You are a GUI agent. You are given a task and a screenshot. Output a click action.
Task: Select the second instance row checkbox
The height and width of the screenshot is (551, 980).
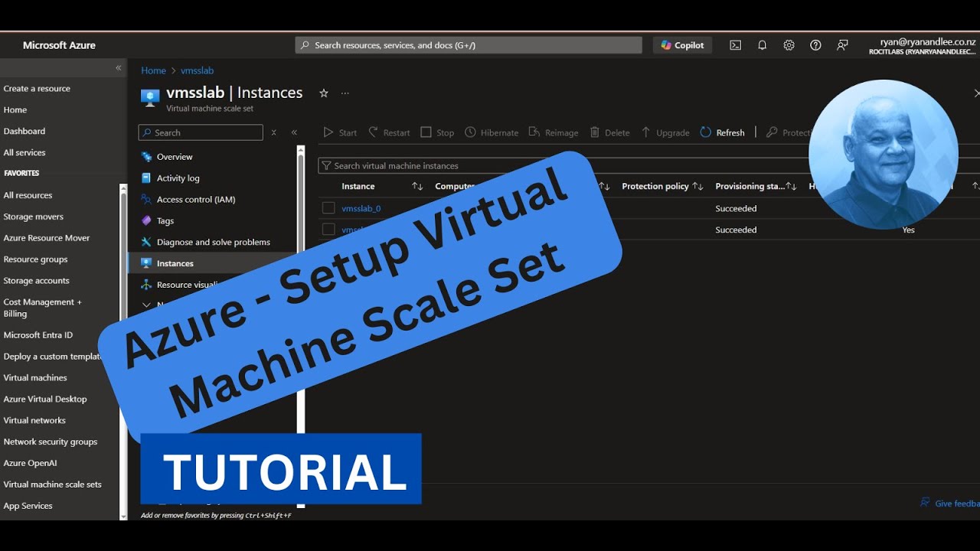pos(328,229)
